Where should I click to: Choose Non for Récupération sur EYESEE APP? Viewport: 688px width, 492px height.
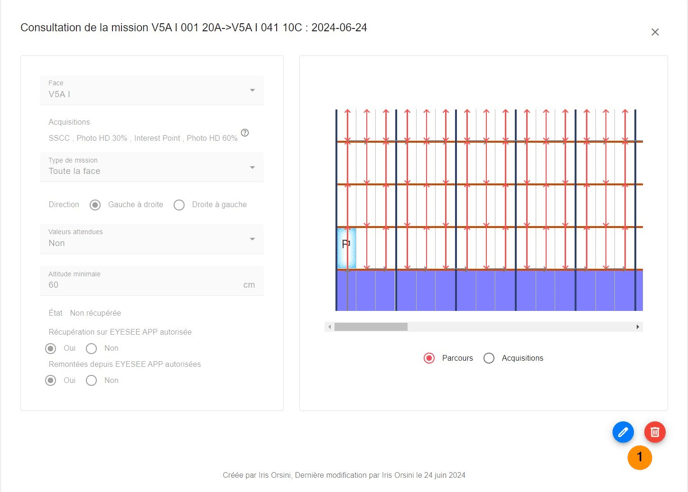[91, 349]
